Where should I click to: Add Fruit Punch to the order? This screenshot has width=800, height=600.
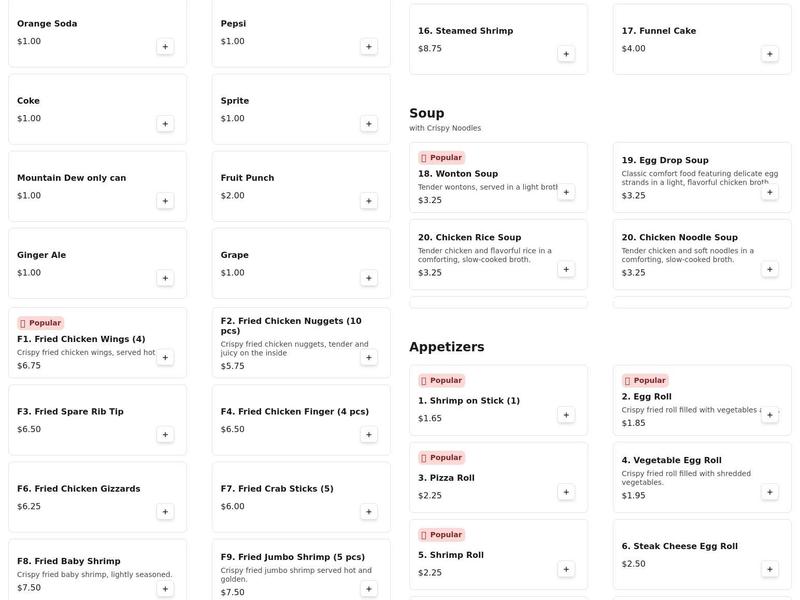tap(369, 201)
